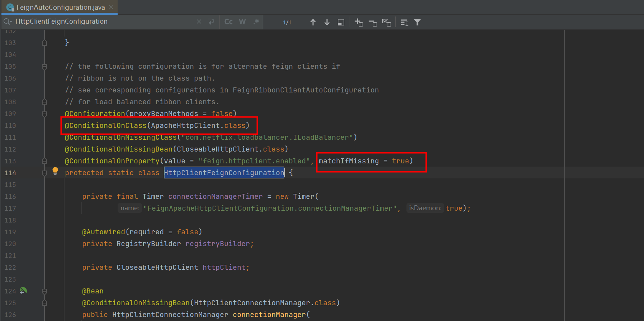The height and width of the screenshot is (321, 644).
Task: Click the Timer type on line 116
Action: pos(153,197)
